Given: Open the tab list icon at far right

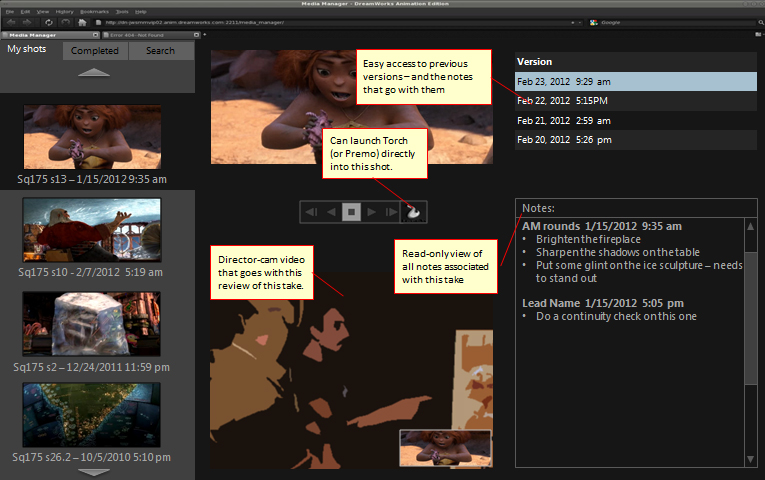Looking at the screenshot, I should point(758,35).
